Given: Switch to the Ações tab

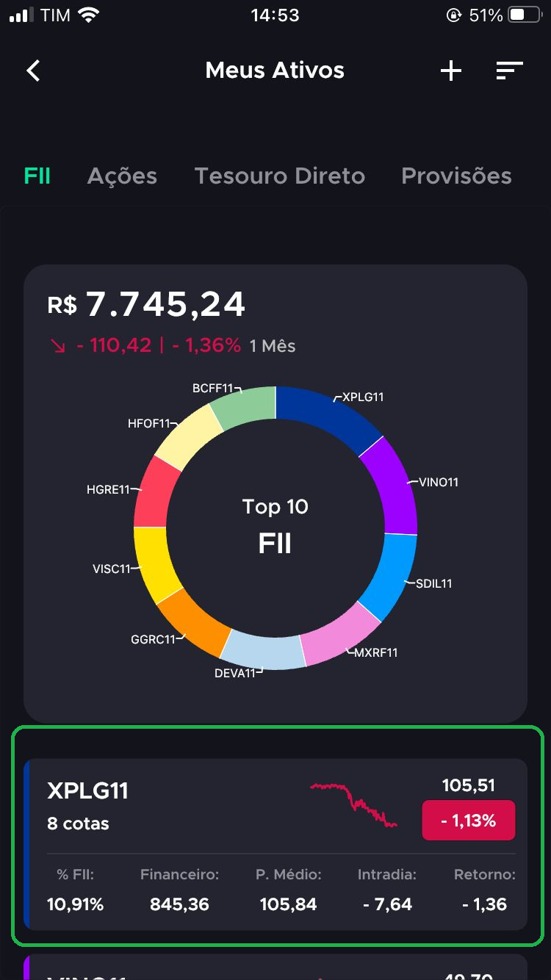Looking at the screenshot, I should click(122, 176).
